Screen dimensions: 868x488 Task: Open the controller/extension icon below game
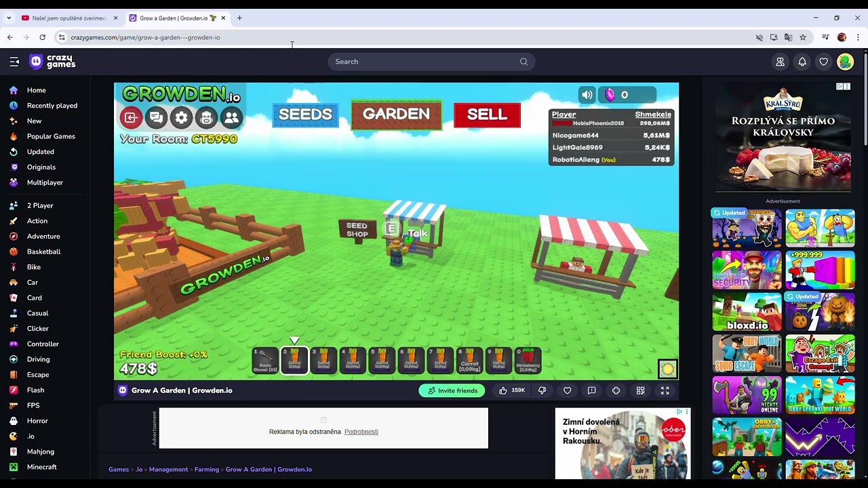click(x=616, y=390)
